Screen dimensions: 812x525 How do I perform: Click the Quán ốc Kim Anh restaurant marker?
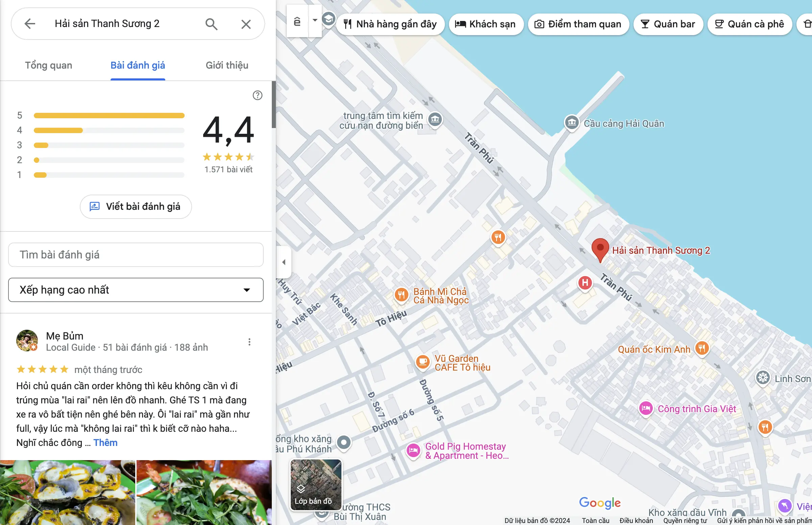(701, 348)
